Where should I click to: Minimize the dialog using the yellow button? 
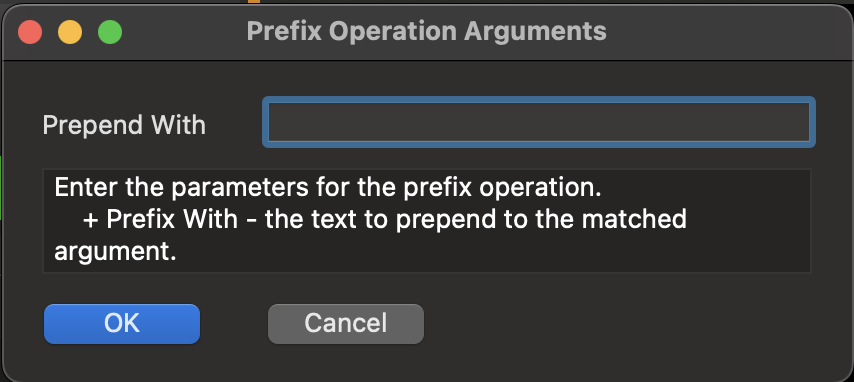click(x=70, y=32)
